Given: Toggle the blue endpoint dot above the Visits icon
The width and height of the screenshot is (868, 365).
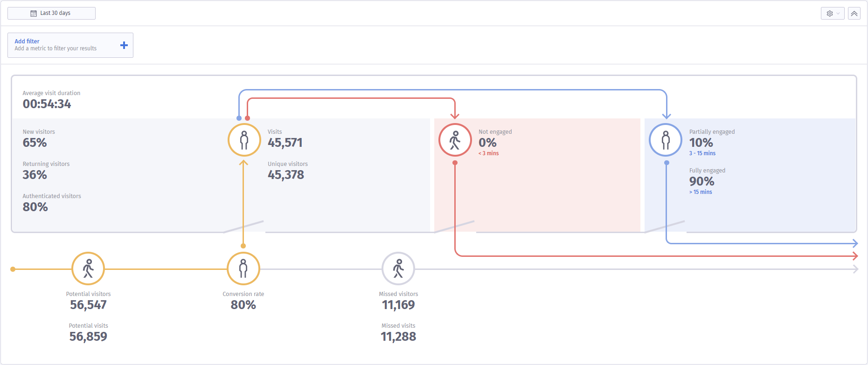Looking at the screenshot, I should point(239,118).
